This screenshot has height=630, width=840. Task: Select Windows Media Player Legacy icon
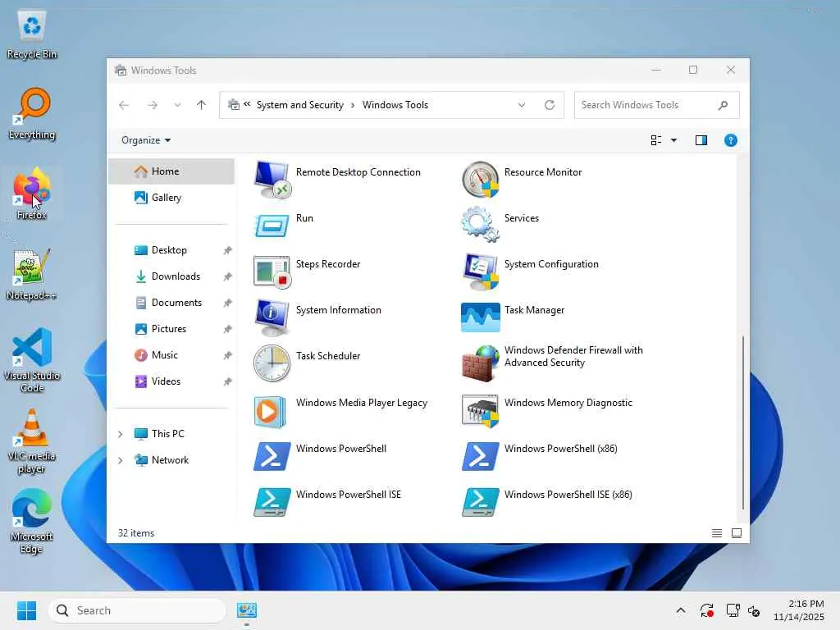[x=270, y=412]
